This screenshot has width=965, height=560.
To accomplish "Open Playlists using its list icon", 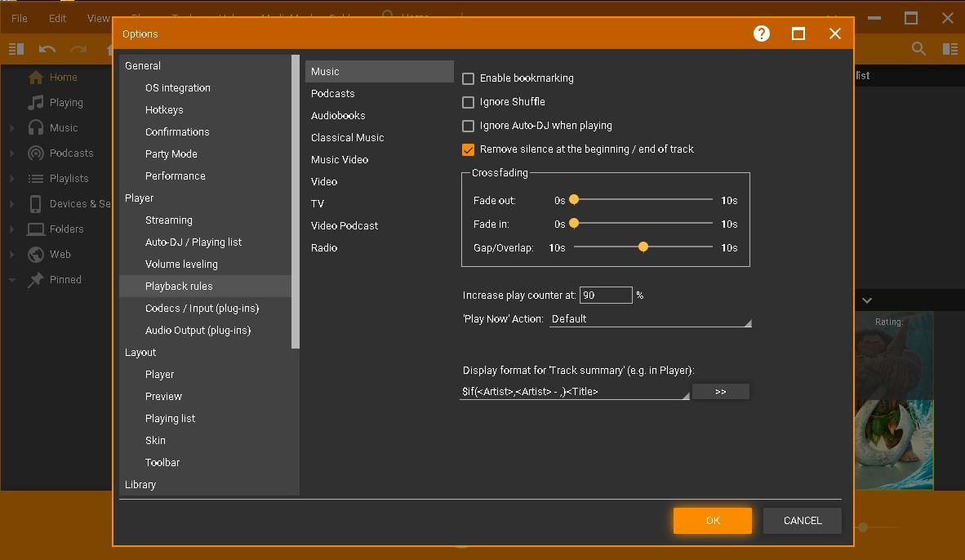I will pyautogui.click(x=37, y=178).
